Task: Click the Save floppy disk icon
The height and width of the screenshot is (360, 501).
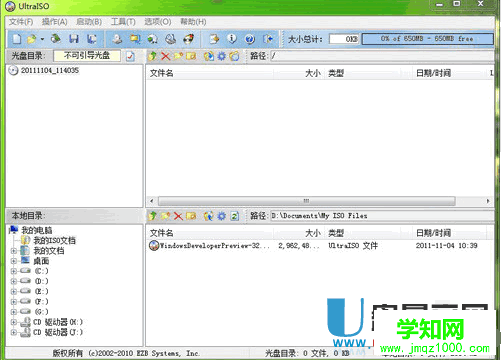Action: tap(74, 39)
